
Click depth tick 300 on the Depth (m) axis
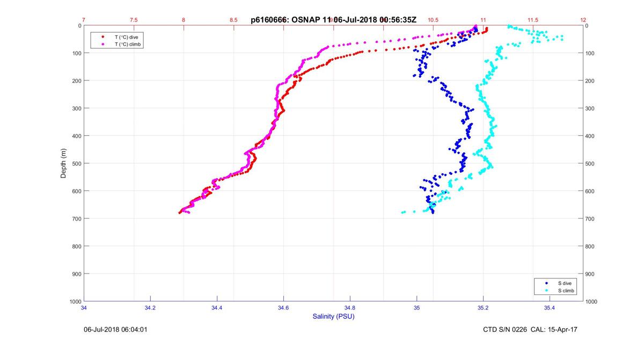point(76,108)
